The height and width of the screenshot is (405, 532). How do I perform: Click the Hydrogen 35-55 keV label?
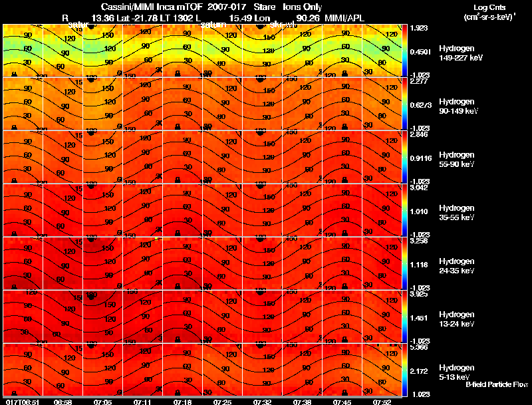[x=457, y=213]
